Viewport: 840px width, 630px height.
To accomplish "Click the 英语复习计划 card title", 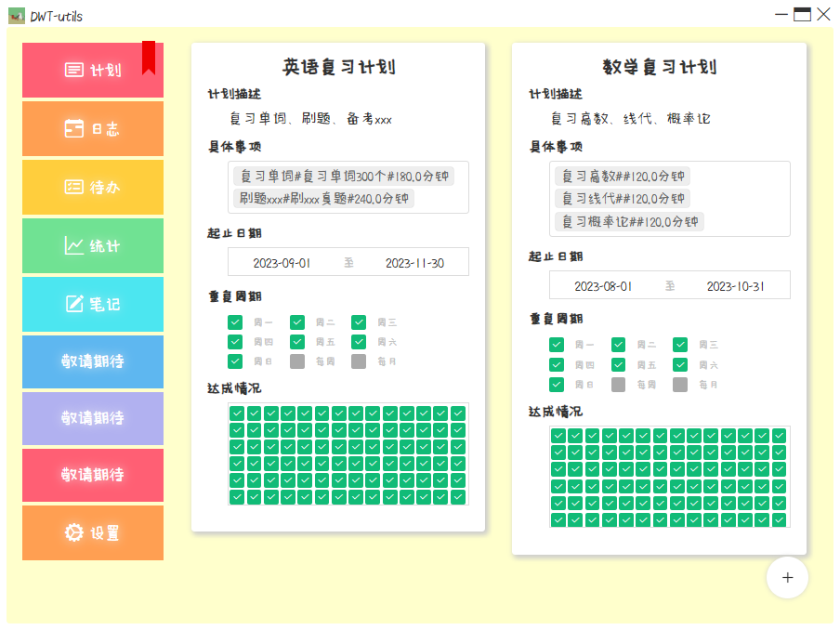I will tap(338, 67).
